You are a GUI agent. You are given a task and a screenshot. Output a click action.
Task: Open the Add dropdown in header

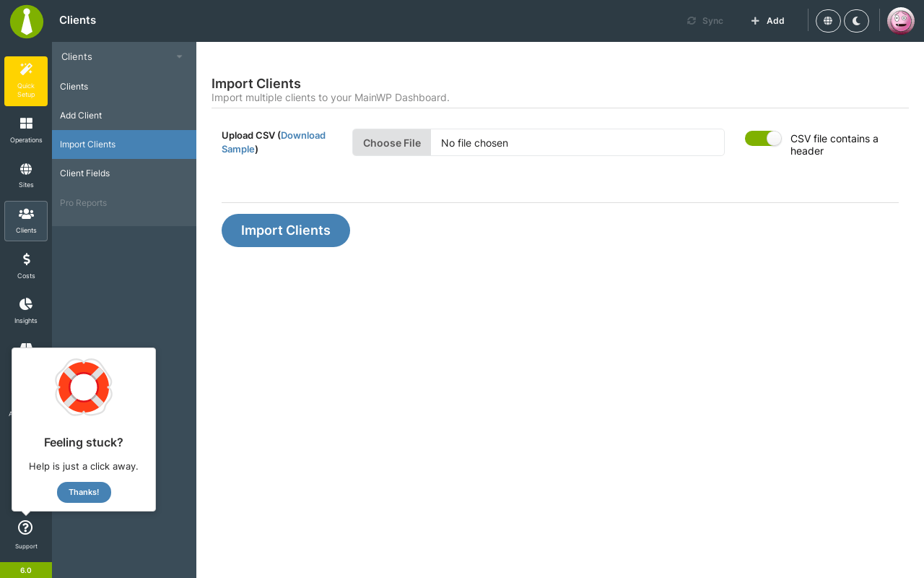[767, 21]
